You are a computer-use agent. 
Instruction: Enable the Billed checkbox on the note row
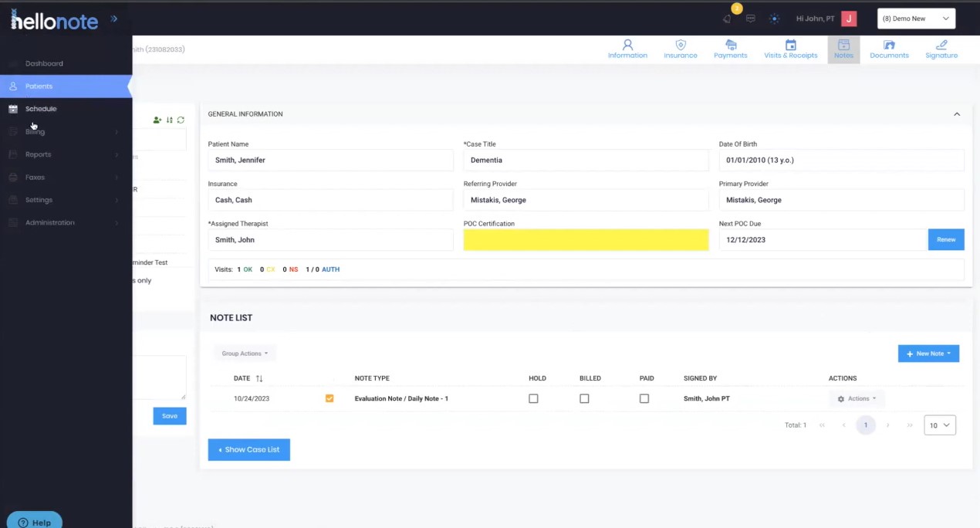584,398
